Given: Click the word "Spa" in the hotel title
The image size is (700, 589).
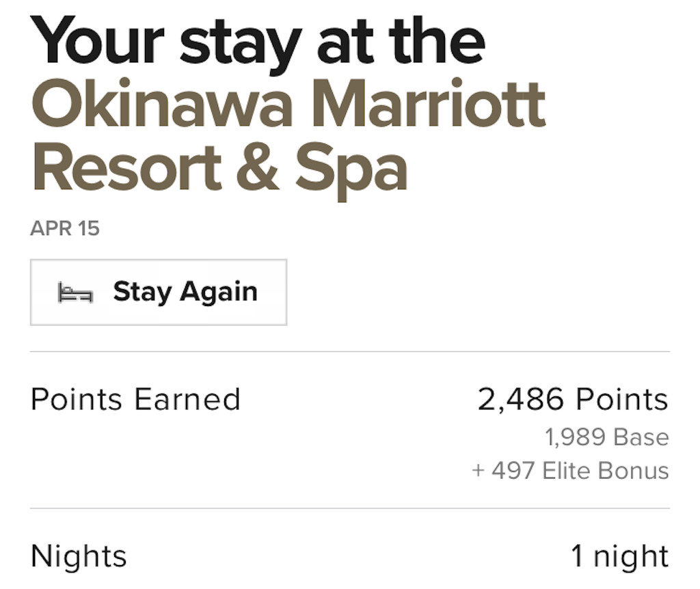Looking at the screenshot, I should point(351,172).
